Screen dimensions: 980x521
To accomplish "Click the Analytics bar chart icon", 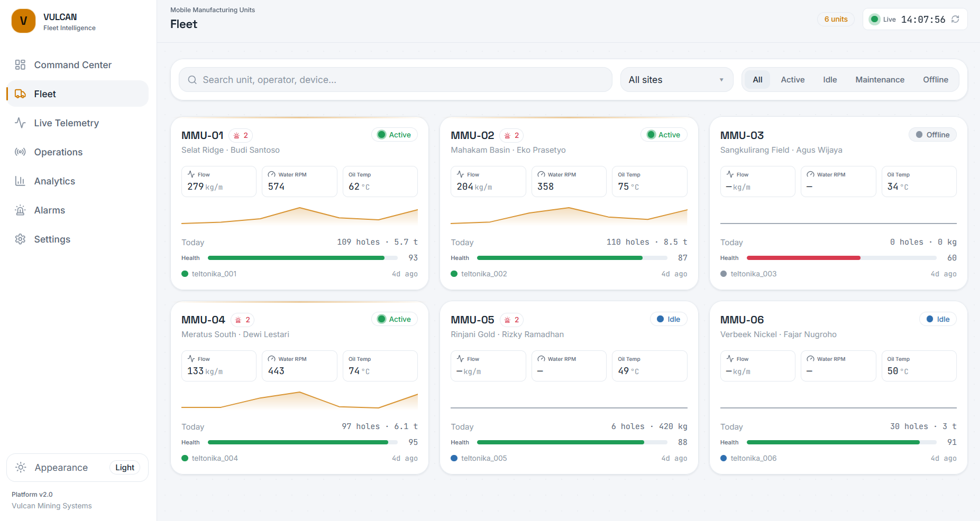I will click(20, 181).
